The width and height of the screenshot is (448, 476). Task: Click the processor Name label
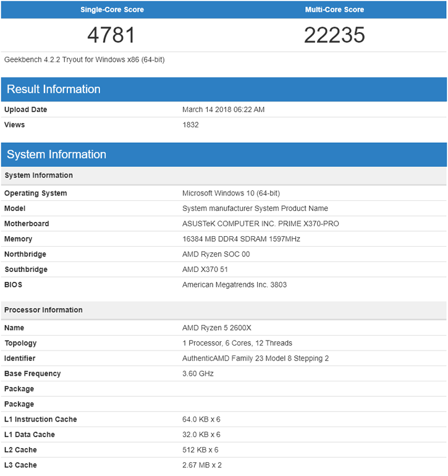point(14,328)
